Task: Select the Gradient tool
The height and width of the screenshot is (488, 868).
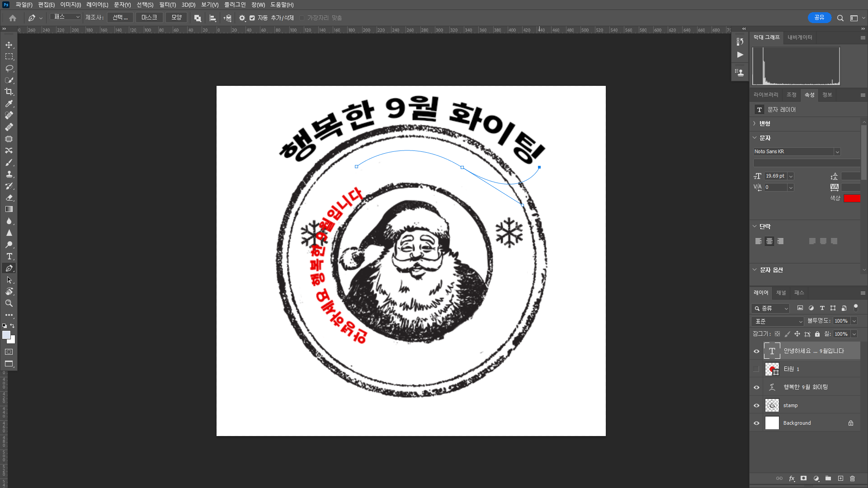Action: [9, 209]
